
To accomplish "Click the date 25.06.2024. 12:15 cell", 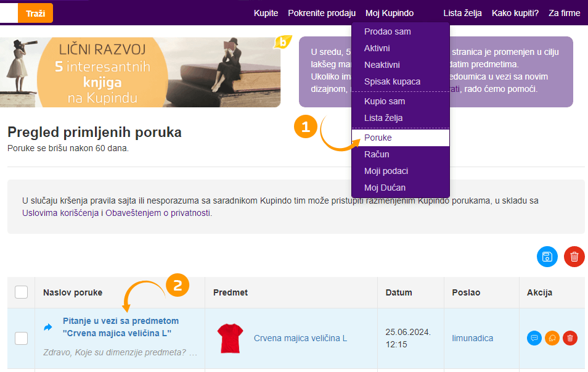I will tap(408, 338).
